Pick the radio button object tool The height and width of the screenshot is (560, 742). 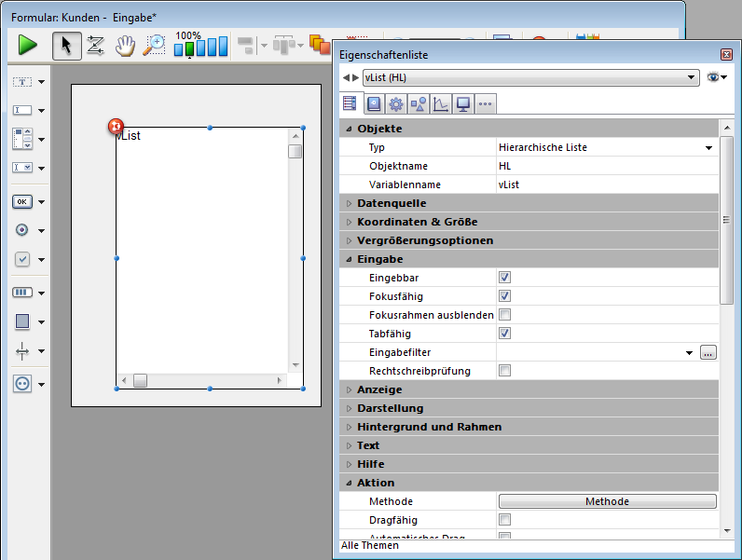(x=22, y=230)
